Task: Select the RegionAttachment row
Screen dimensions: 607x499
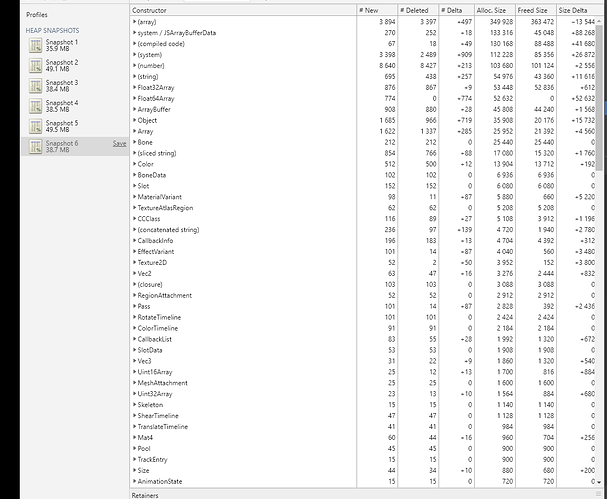Action: coord(363,295)
